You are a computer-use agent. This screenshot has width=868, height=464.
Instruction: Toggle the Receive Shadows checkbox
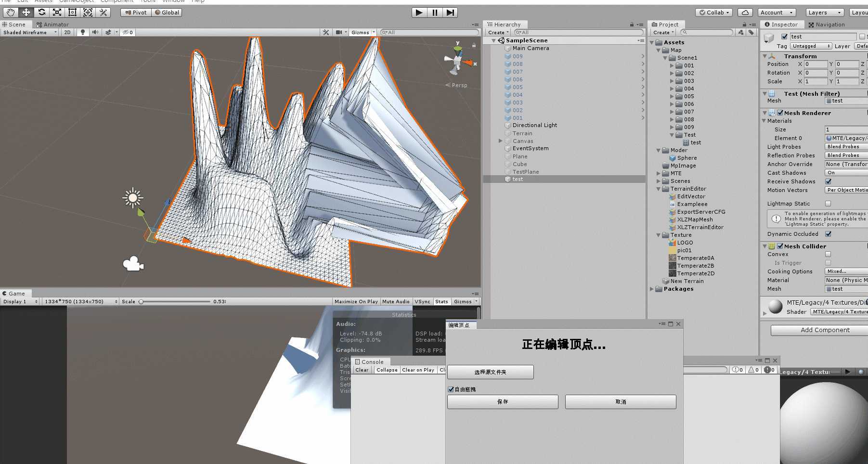(x=828, y=181)
